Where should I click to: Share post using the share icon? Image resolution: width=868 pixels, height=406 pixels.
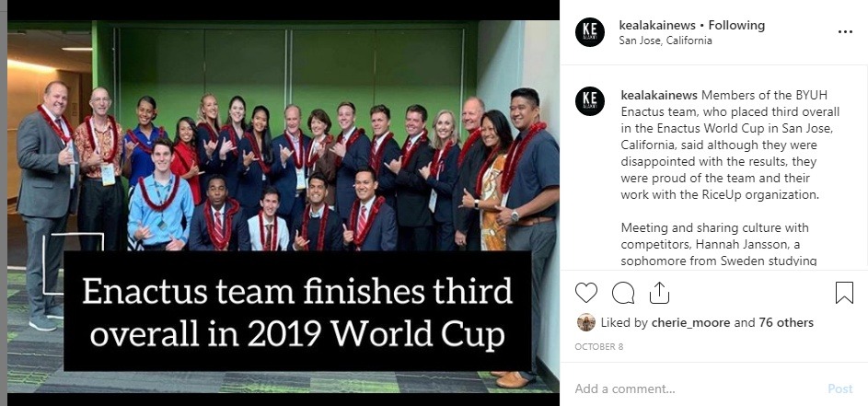pyautogui.click(x=659, y=293)
